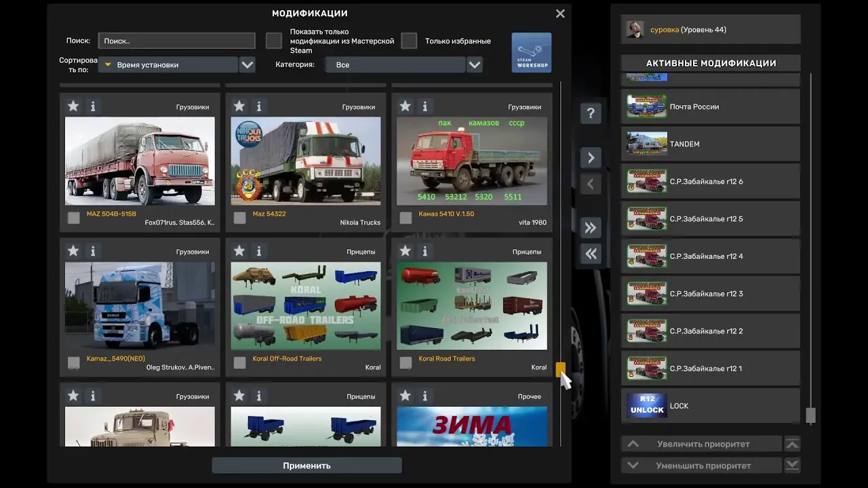Check the Kamaz_5490(NEO) mod checkbox
This screenshot has width=868, height=488.
73,363
